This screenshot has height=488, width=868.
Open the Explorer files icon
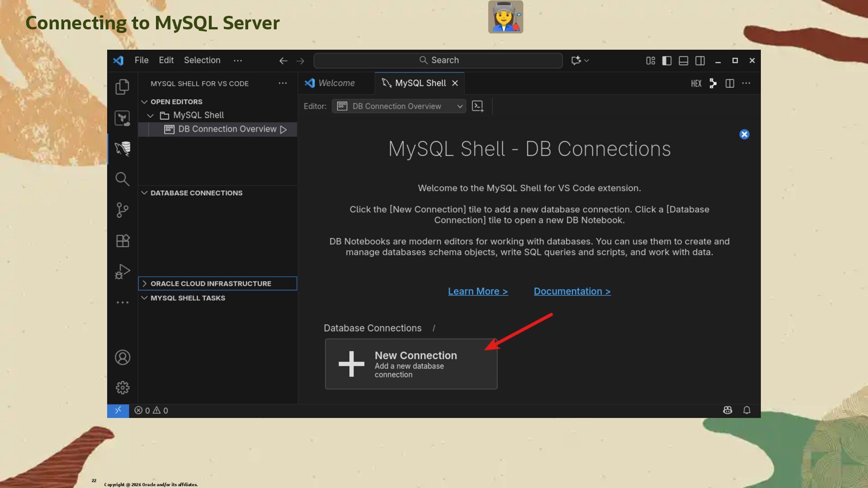click(x=123, y=87)
